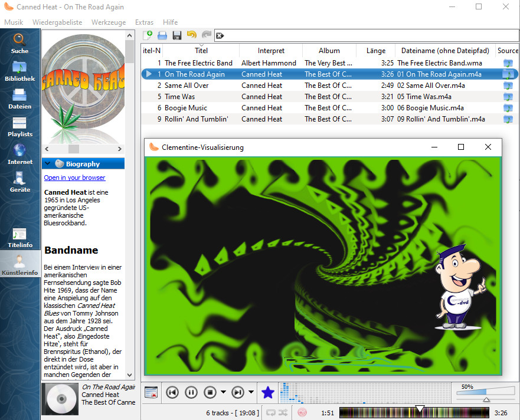The height and width of the screenshot is (420, 520).
Task: Click the album cover disc thumbnail
Action: pos(60,399)
